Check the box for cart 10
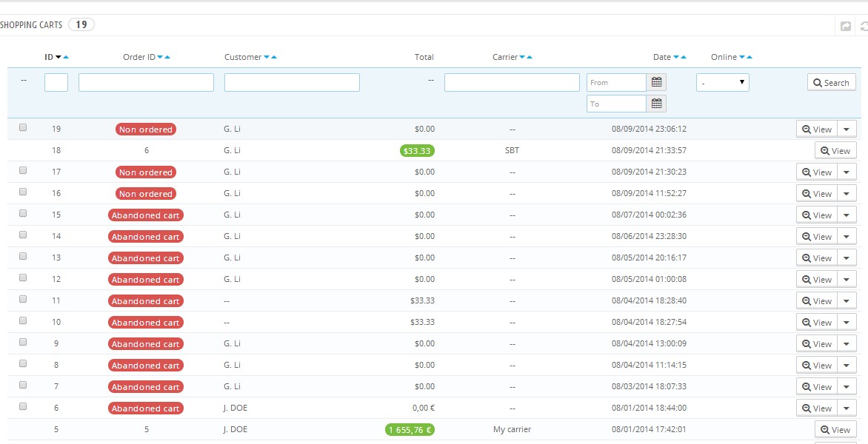This screenshot has width=868, height=444. (x=23, y=320)
